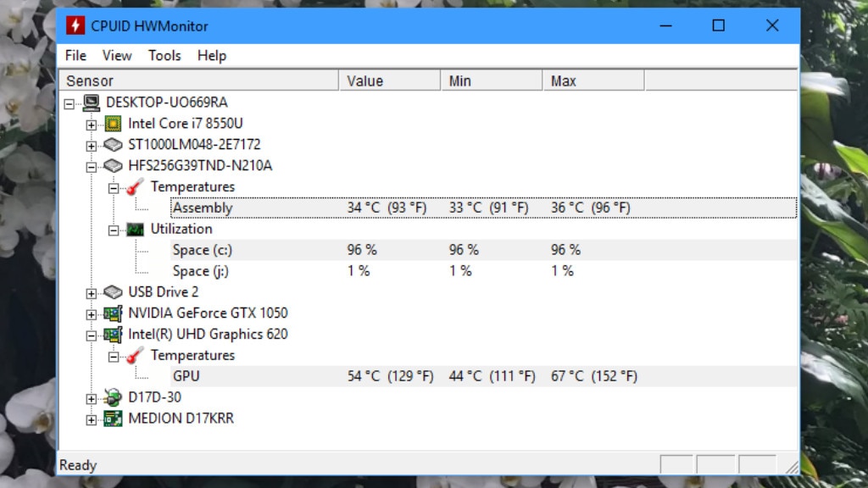Maximize the HWMonitor window
This screenshot has height=488, width=868.
pos(718,25)
